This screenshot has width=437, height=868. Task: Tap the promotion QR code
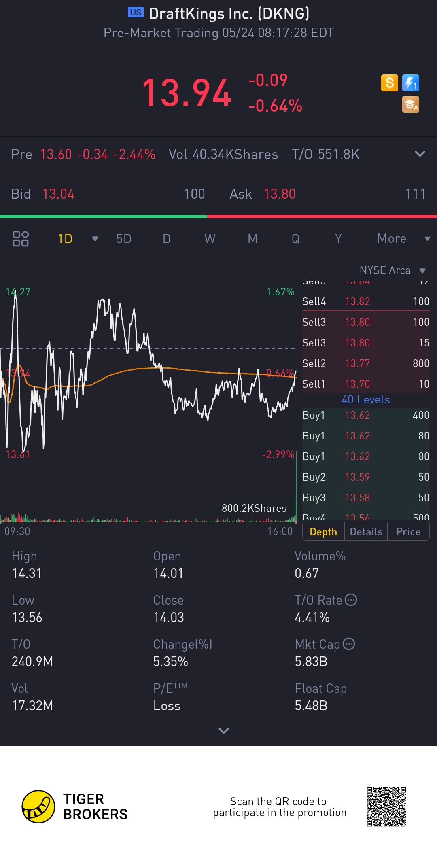[386, 806]
